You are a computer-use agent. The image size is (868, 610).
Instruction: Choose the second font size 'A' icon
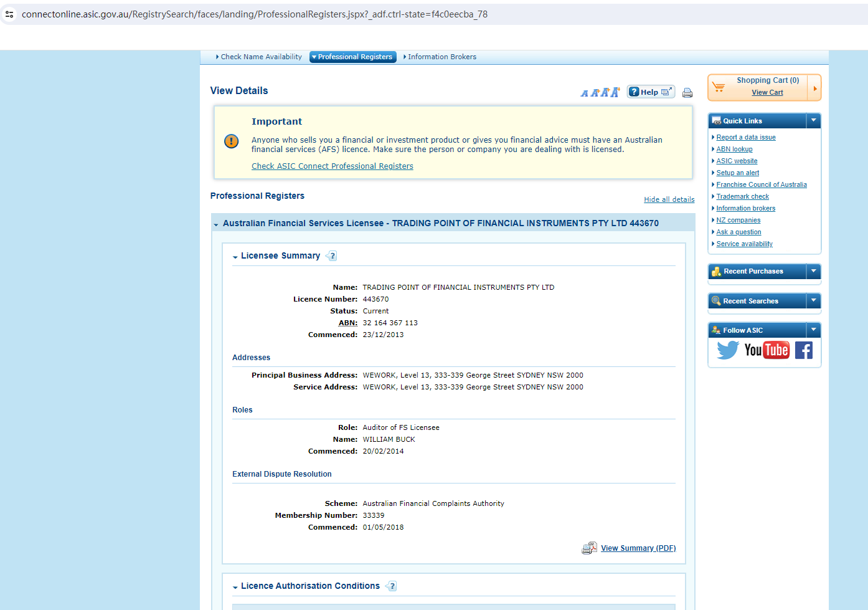(x=595, y=93)
